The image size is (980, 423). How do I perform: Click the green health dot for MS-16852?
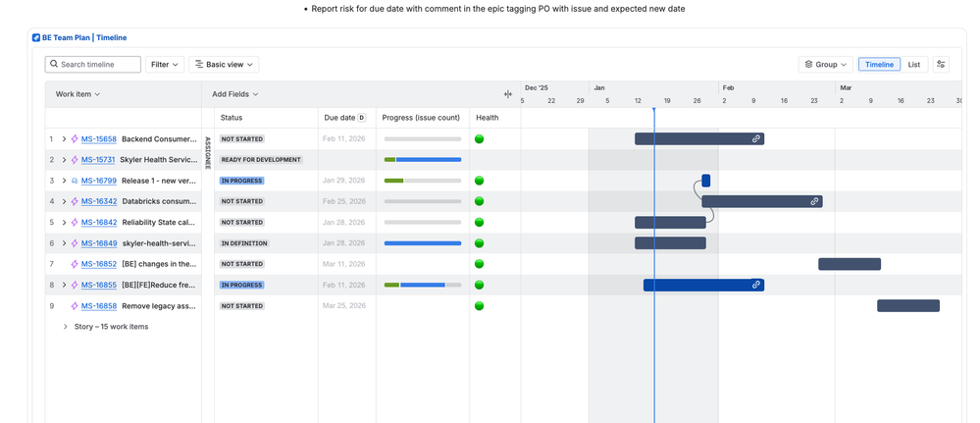(x=480, y=264)
